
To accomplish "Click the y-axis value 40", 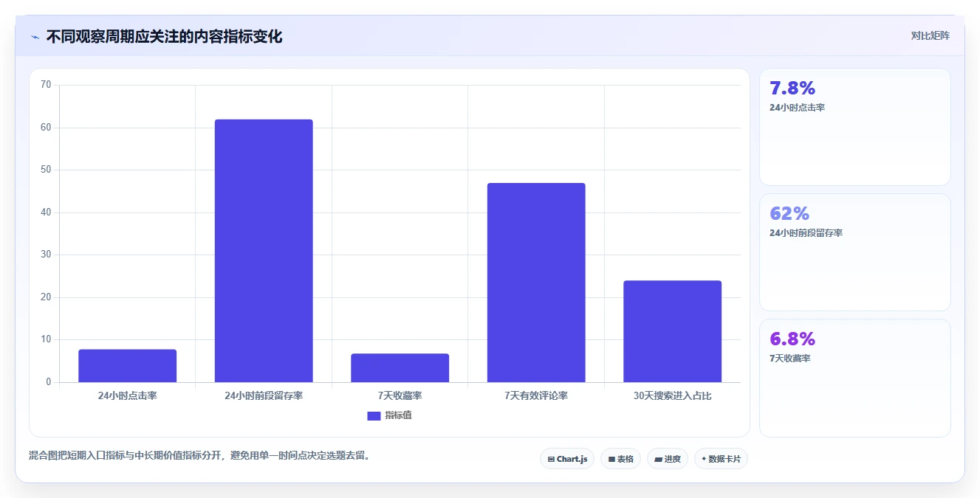I will tap(46, 212).
